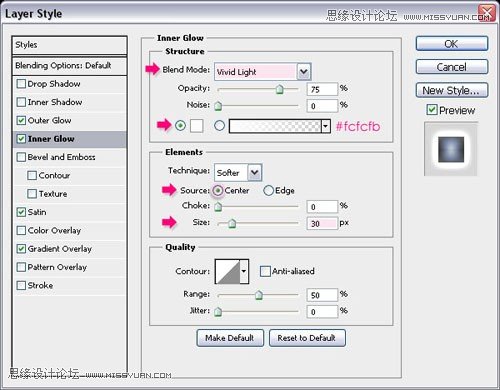Screen dimensions: 500x390
Task: Open the Bevel and Emboss settings label
Action: point(62,157)
